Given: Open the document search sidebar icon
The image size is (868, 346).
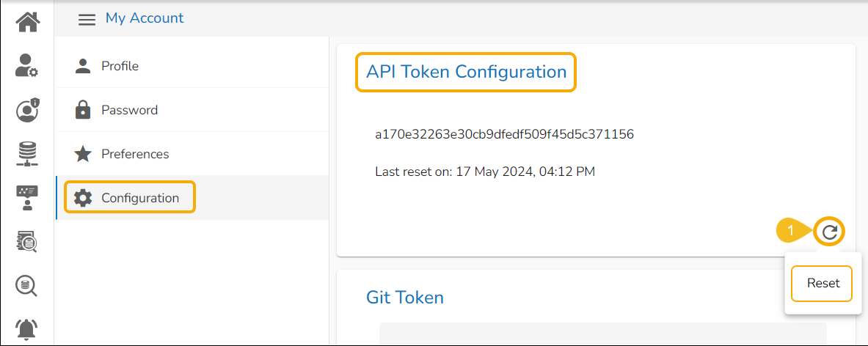Looking at the screenshot, I should (27, 240).
